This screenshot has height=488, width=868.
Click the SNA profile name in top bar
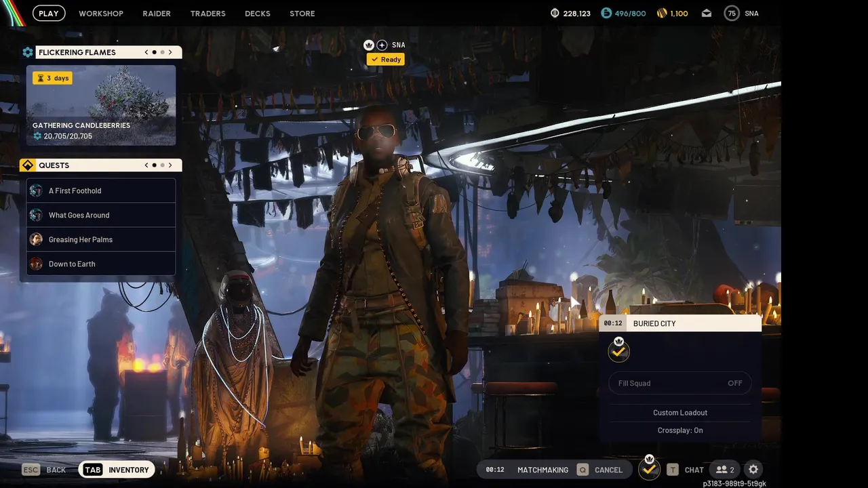point(751,14)
